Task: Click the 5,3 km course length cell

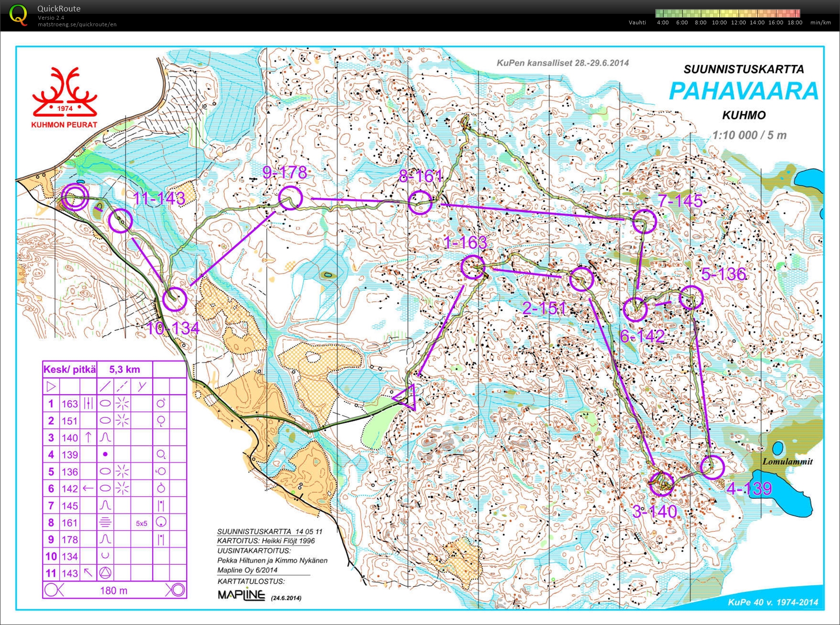Action: point(124,369)
